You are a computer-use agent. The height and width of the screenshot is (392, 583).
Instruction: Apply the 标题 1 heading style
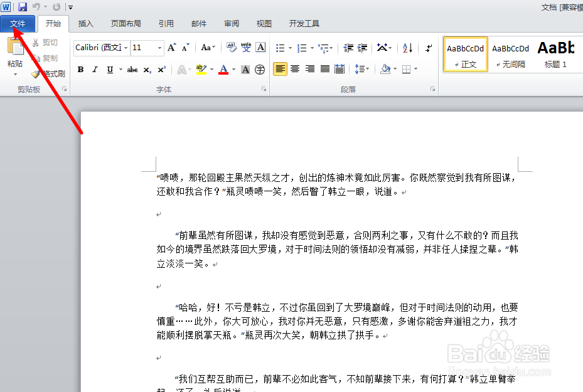coord(555,54)
